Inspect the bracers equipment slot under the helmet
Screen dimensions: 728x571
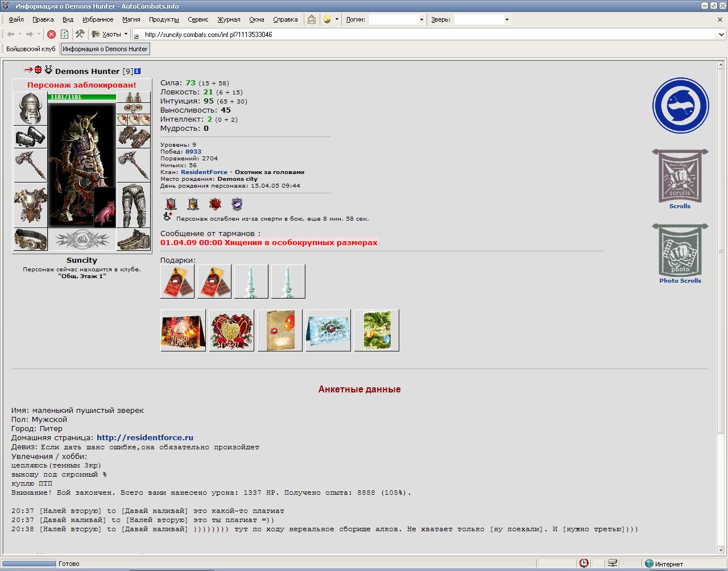[x=30, y=137]
